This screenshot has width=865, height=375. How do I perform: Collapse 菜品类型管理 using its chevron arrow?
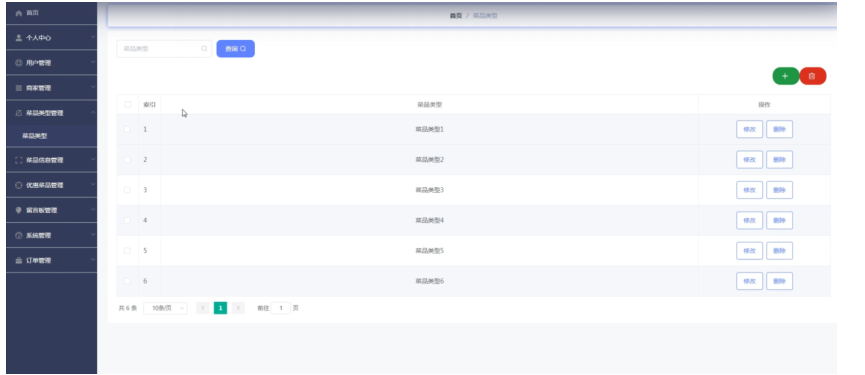93,112
